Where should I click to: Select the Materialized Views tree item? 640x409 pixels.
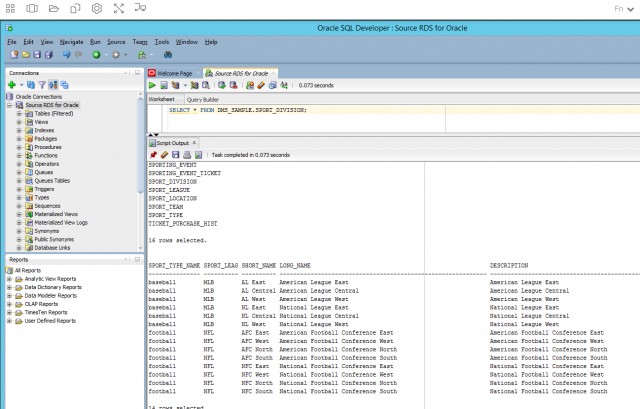pyautogui.click(x=56, y=214)
